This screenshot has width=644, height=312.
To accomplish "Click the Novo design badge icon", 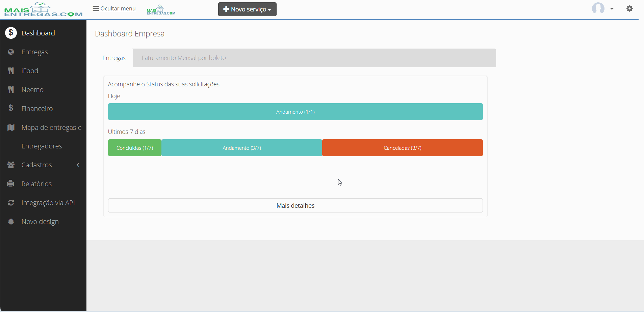I will click(x=11, y=222).
